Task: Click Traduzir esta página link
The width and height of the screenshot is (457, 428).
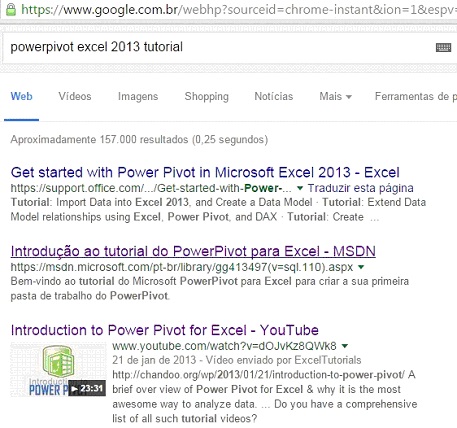Action: click(x=360, y=188)
